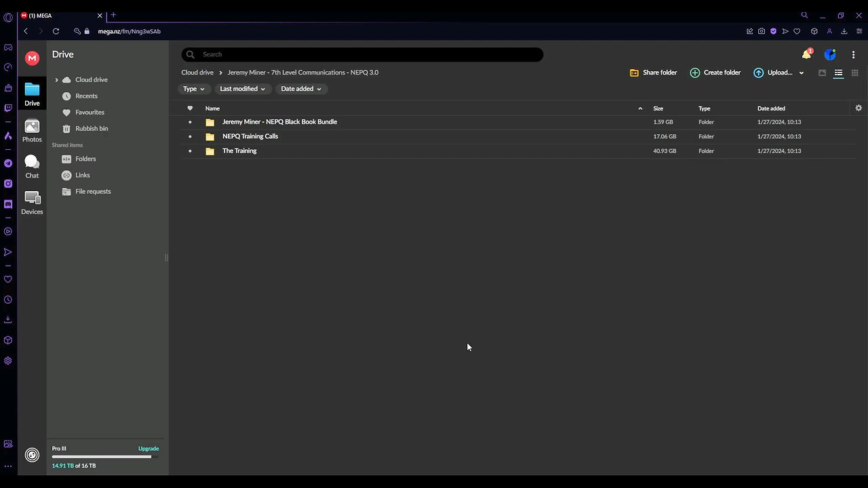868x488 pixels.
Task: Toggle the browser ad blocker shield
Action: [x=773, y=31]
